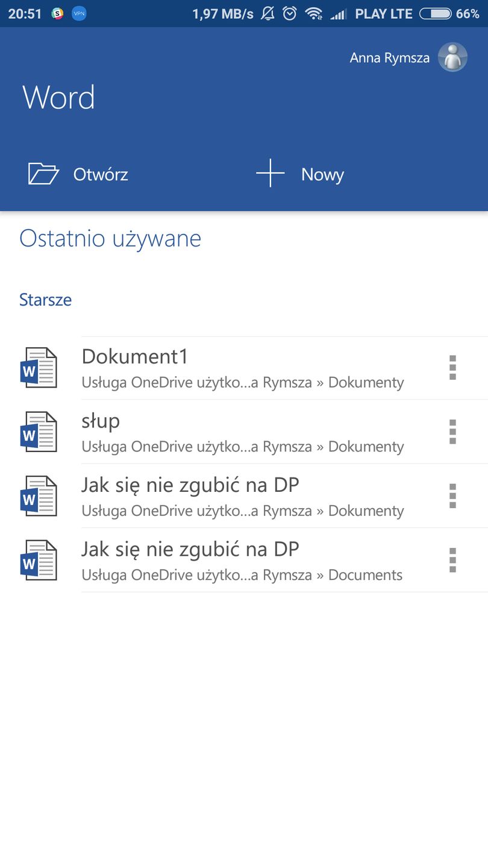
Task: Open the profile avatar picture
Action: coord(452,57)
